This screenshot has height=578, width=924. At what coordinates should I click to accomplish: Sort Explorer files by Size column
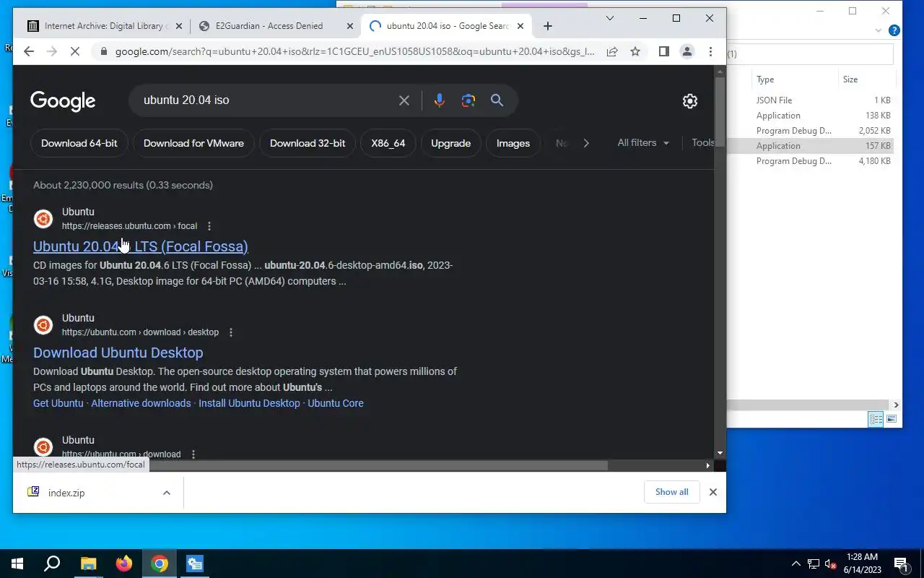866,79
